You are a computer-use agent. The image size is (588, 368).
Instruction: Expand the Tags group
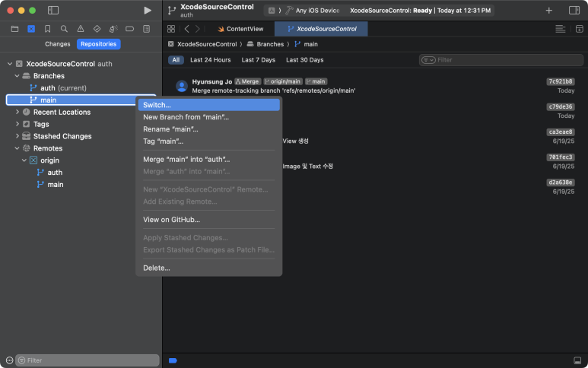[17, 124]
